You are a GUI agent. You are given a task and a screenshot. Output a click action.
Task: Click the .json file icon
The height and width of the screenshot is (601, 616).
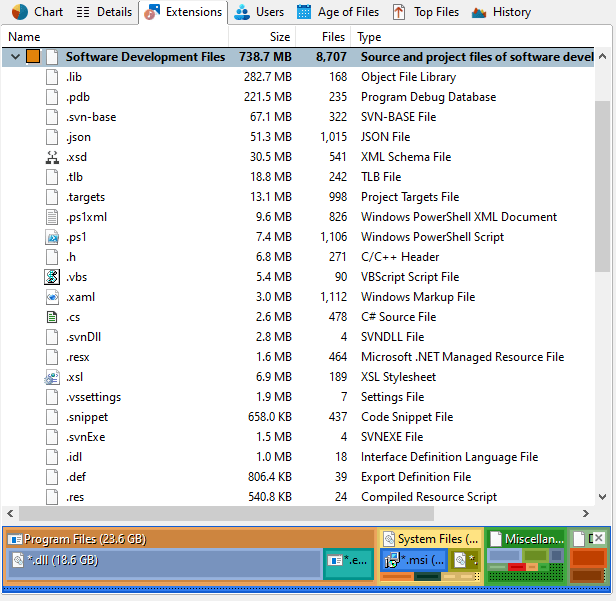point(52,137)
